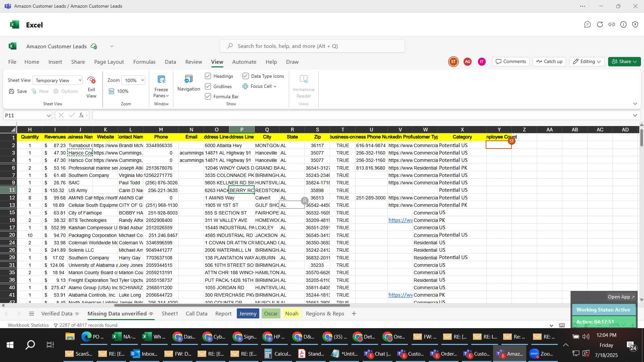Image resolution: width=644 pixels, height=362 pixels.
Task: Add a new sheet with plus icon
Action: point(354,314)
